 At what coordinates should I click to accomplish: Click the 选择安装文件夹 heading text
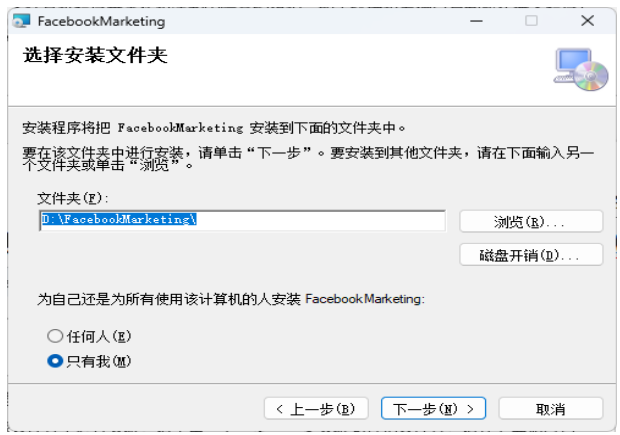pyautogui.click(x=95, y=55)
